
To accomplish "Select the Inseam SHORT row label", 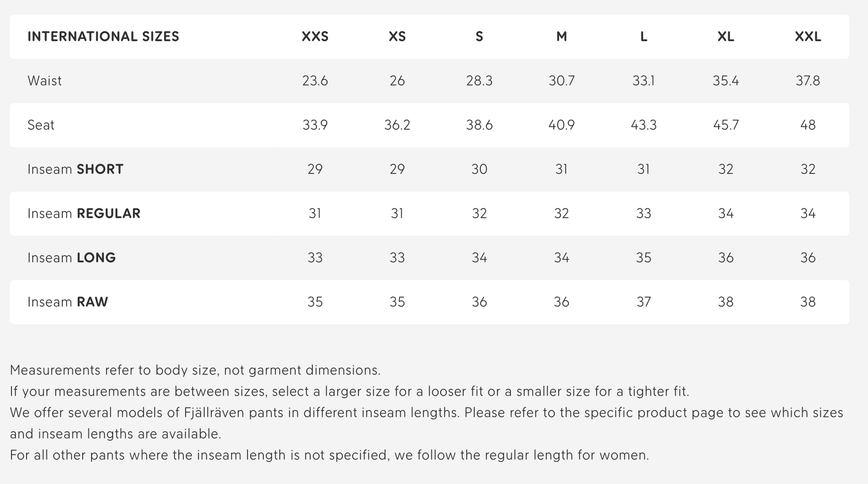I will (75, 169).
